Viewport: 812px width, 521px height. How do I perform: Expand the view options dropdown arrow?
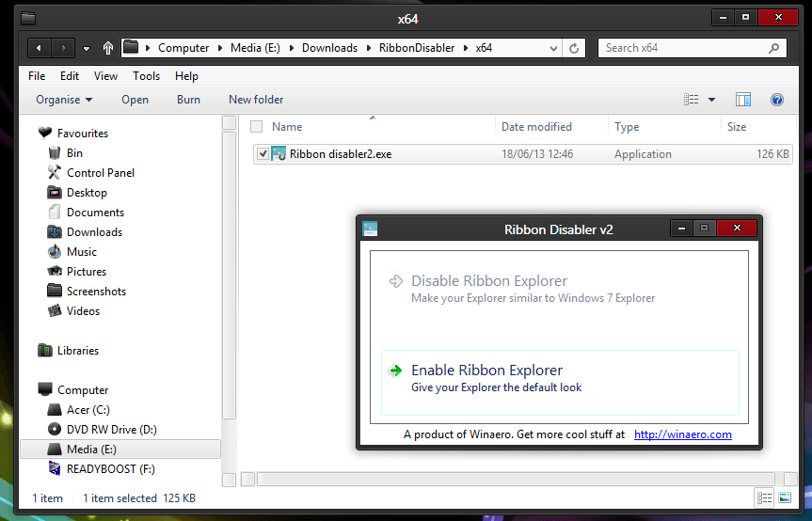click(x=712, y=100)
